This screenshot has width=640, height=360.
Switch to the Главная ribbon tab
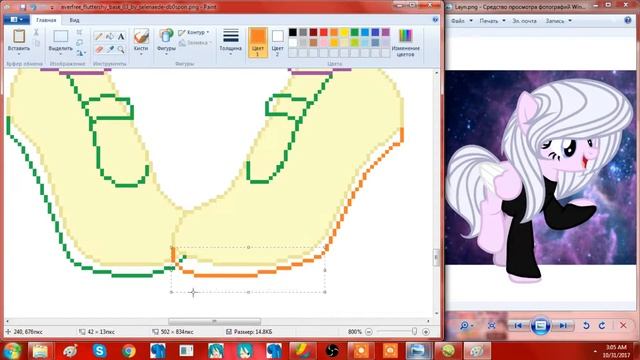point(46,20)
